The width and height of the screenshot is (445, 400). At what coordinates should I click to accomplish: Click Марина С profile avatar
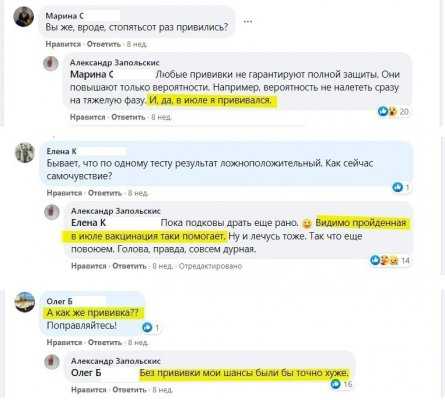pos(24,17)
